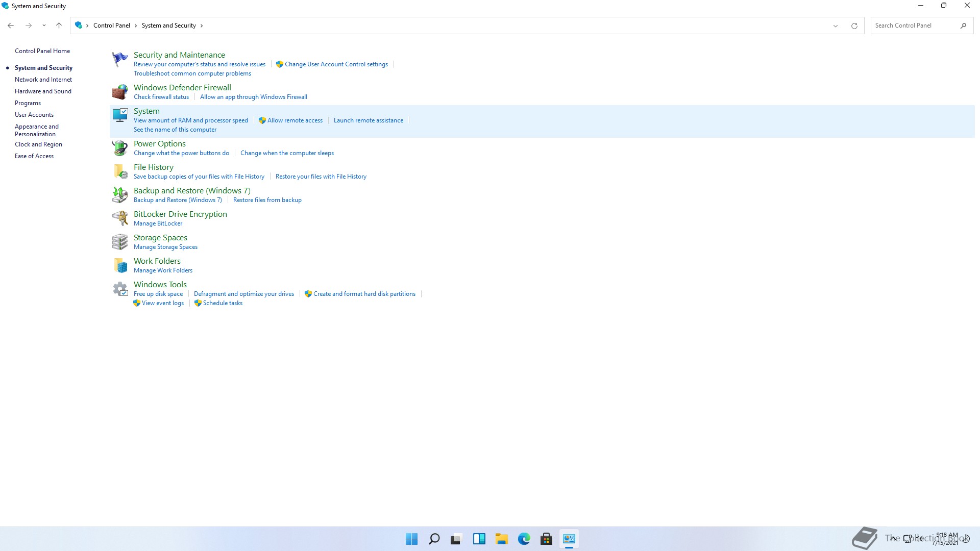Open Microsoft Edge from the taskbar
Image resolution: width=980 pixels, height=551 pixels.
tap(524, 539)
